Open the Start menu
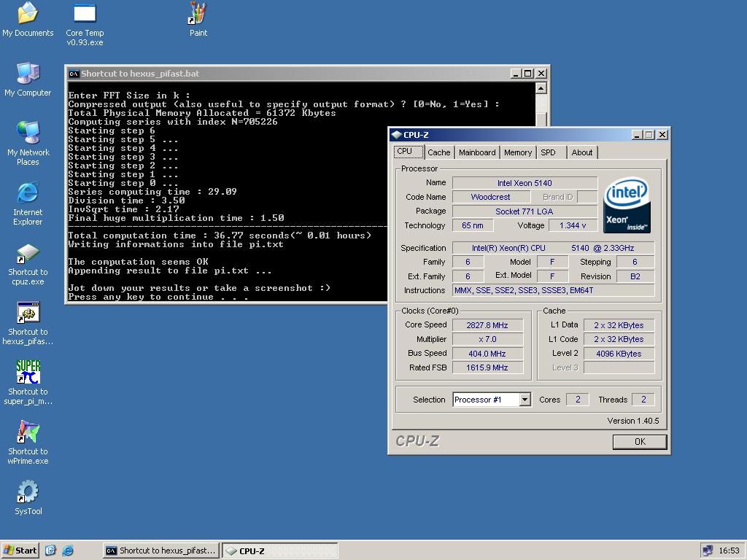This screenshot has width=747, height=560. [x=20, y=551]
